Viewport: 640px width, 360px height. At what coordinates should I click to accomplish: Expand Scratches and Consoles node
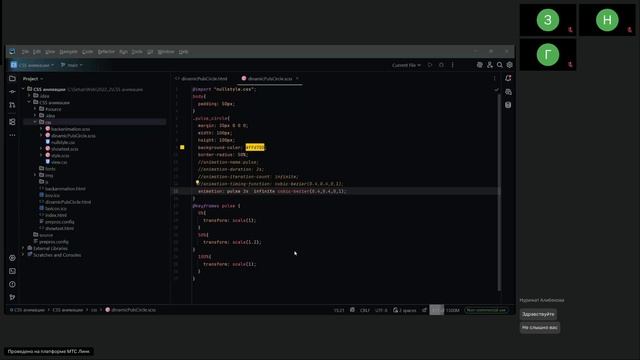(23, 255)
